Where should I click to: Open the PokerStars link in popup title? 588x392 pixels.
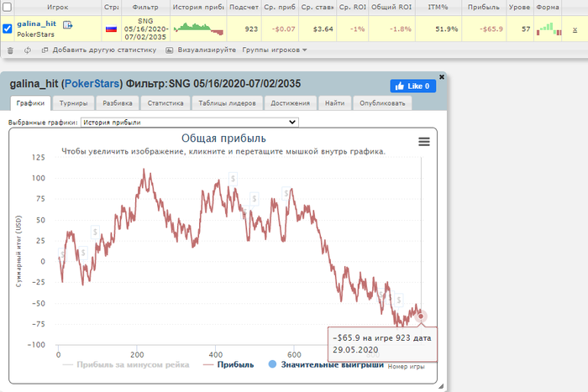point(92,84)
